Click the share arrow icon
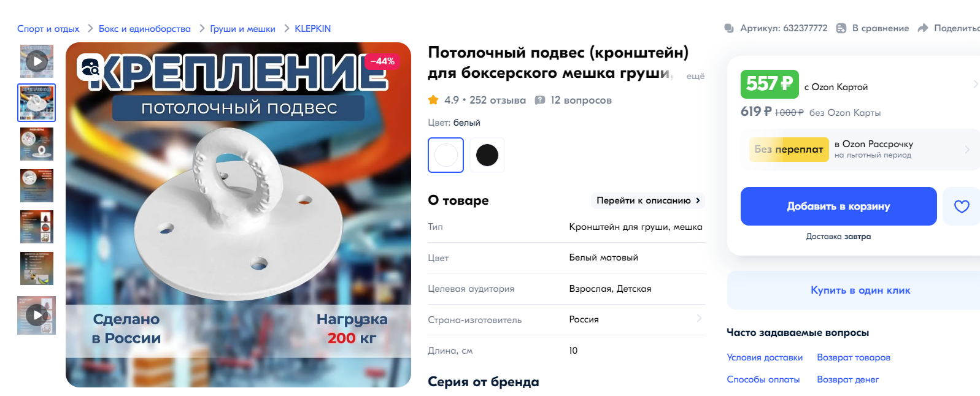Viewport: 980px width, 396px height. point(923,28)
